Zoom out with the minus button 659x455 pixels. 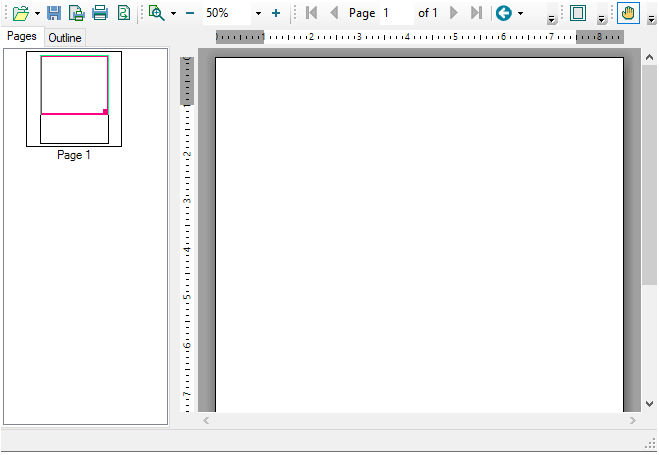click(x=189, y=14)
